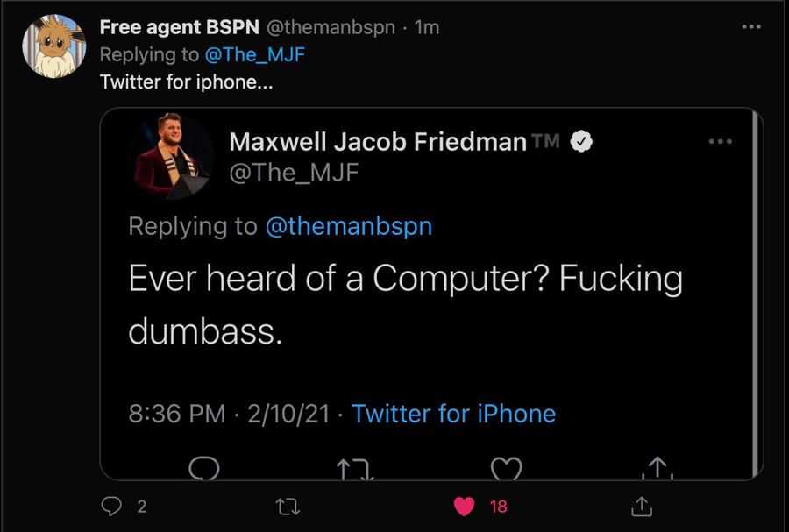The image size is (789, 532).
Task: Click the verified badge next to Friedman's name
Action: (581, 141)
